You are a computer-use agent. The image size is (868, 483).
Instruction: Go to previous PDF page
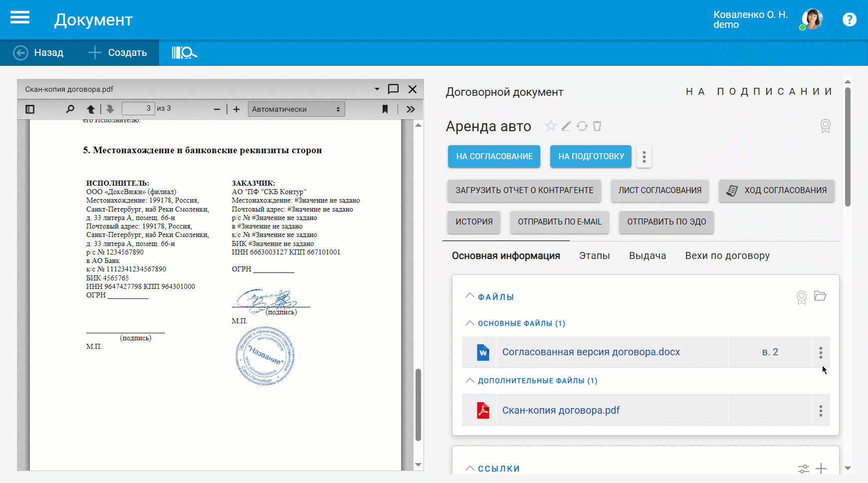coord(91,109)
